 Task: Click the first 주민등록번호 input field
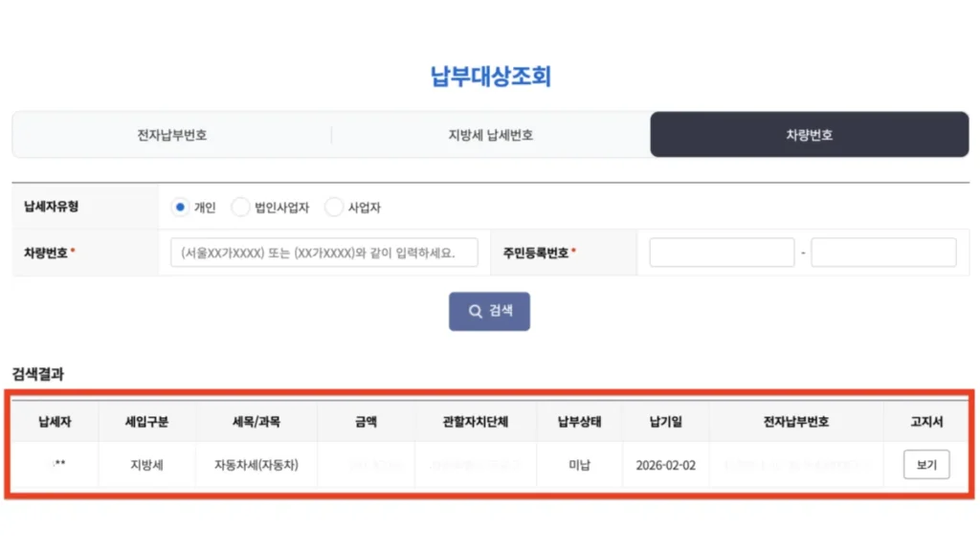[721, 252]
